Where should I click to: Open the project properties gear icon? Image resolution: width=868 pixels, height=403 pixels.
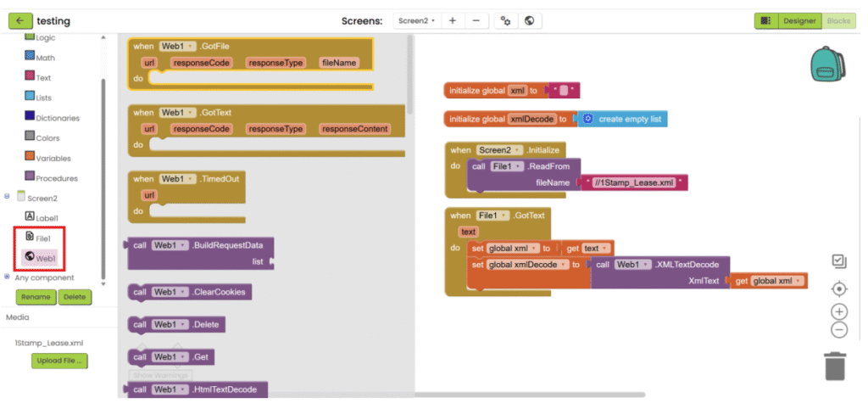click(x=506, y=20)
